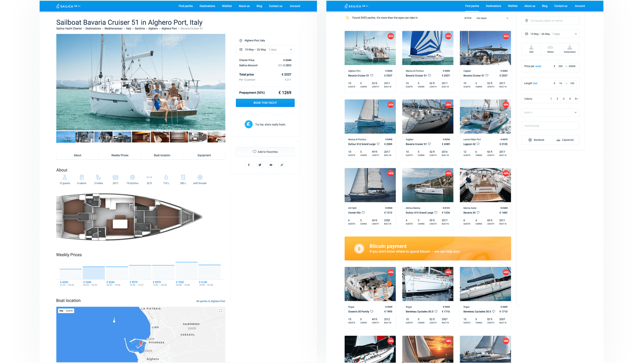Open Hot deals sorting dropdown

492,18
